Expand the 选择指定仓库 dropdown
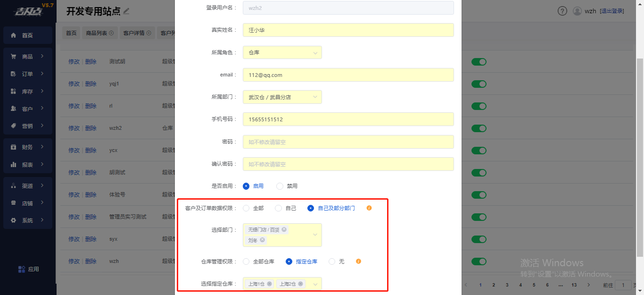Viewport: 644px width, 295px height. [x=315, y=284]
